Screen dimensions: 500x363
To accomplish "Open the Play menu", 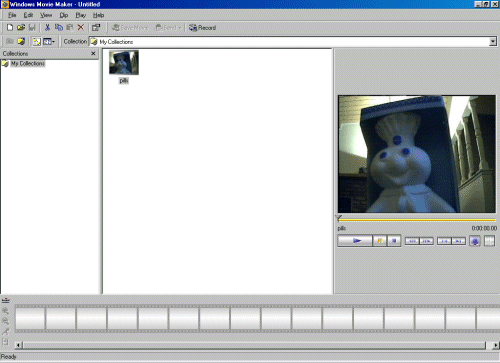I will (x=80, y=15).
